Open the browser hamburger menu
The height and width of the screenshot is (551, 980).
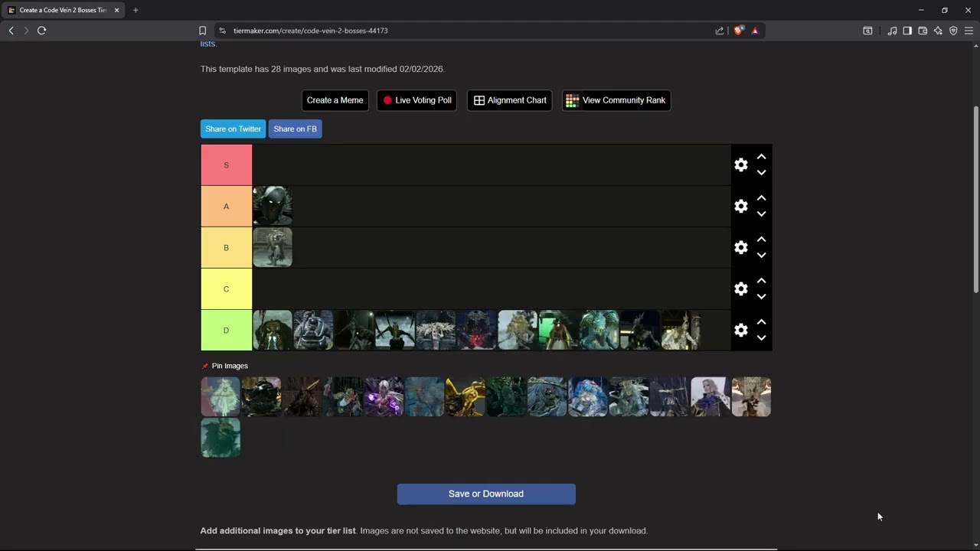pos(969,31)
